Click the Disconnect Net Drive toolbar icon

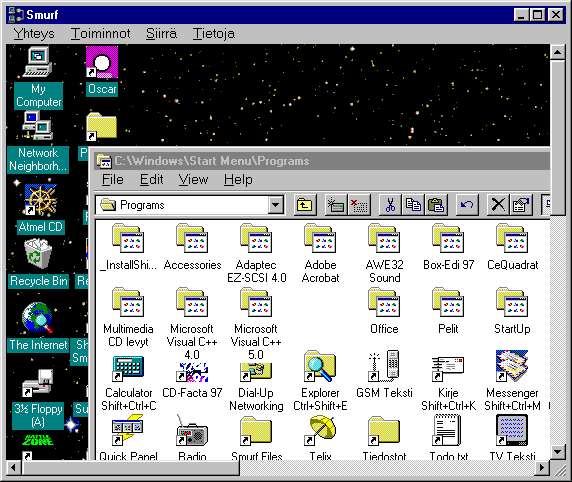coord(359,205)
